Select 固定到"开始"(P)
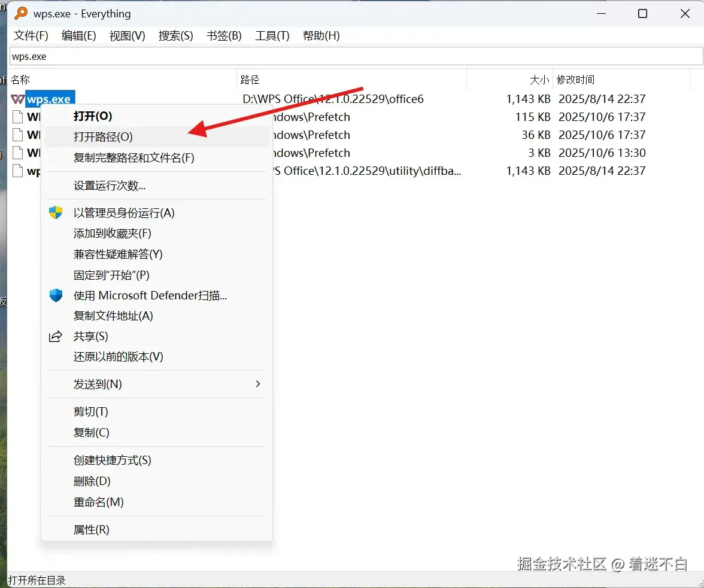Image resolution: width=704 pixels, height=588 pixels. (157, 275)
